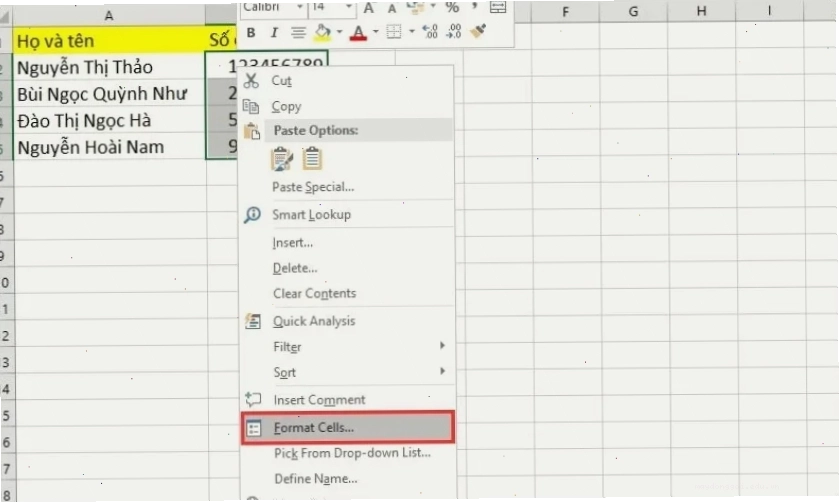839x503 pixels.
Task: Open the fill color dropdown arrow
Action: tap(340, 32)
